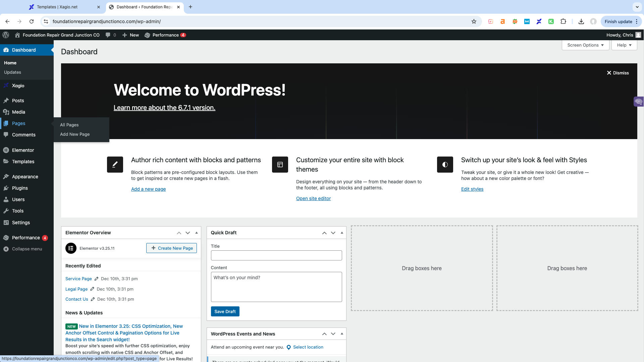This screenshot has height=362, width=644.
Task: Click the Performance speedometer icon in admin bar
Action: click(x=147, y=35)
